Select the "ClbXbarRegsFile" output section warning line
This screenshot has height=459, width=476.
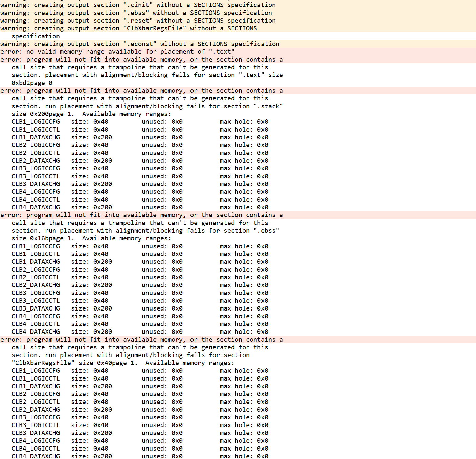coord(129,28)
